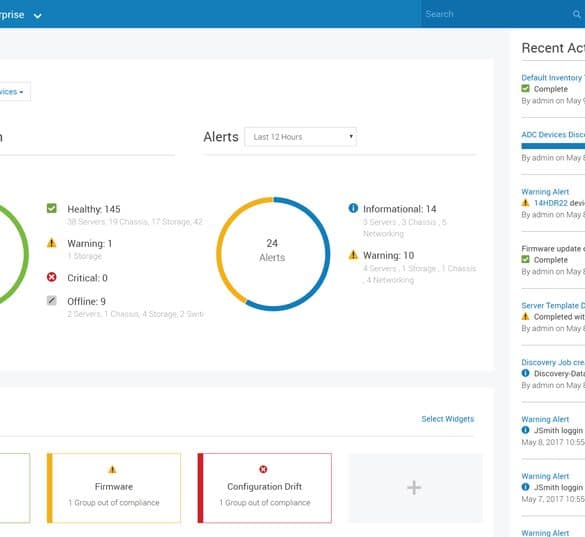The image size is (585, 537).
Task: Click Default Inventory Complete check icon
Action: tap(525, 88)
